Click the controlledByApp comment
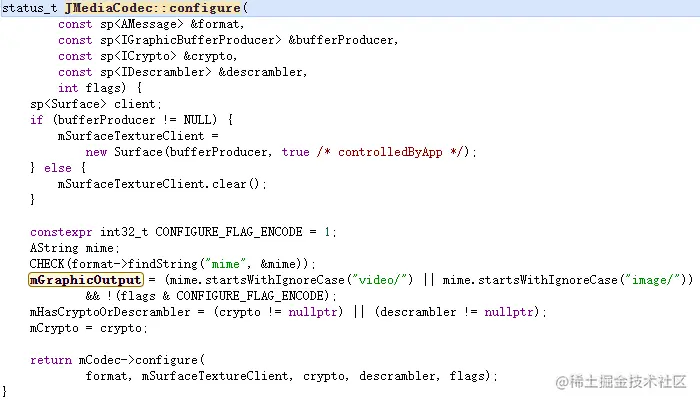 [x=391, y=152]
